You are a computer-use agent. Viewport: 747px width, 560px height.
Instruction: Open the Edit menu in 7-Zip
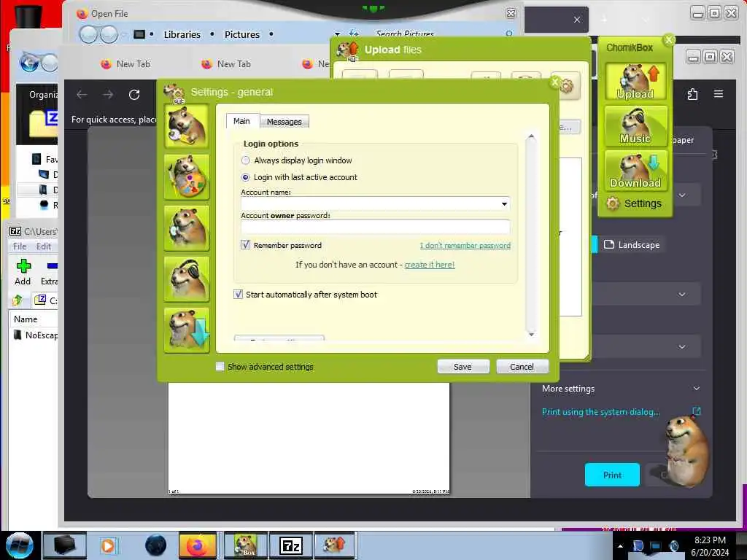click(x=43, y=246)
